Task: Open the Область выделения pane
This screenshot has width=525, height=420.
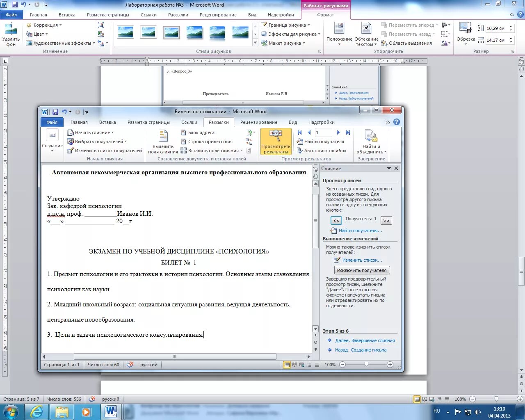Action: 411,42
